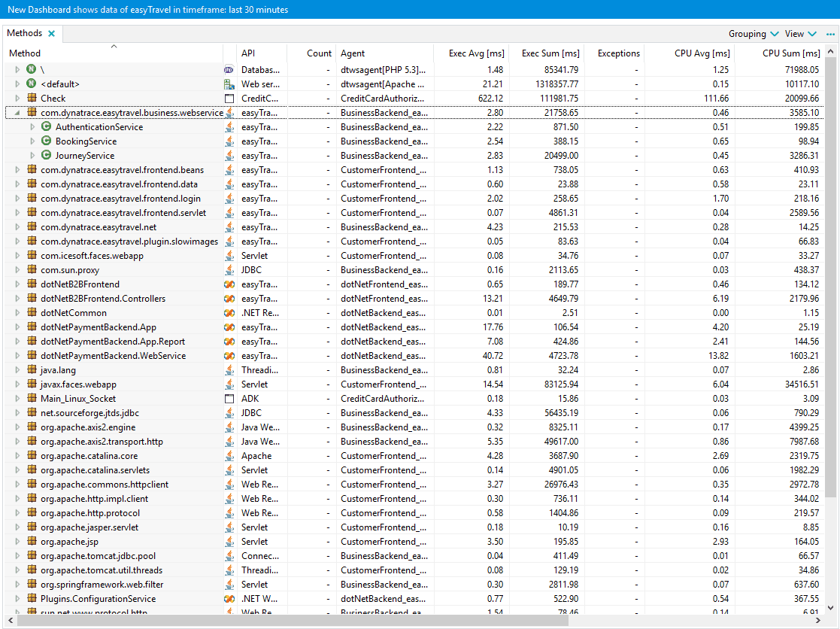
Task: Click the vertical scrollbar up arrow
Action: 830,51
